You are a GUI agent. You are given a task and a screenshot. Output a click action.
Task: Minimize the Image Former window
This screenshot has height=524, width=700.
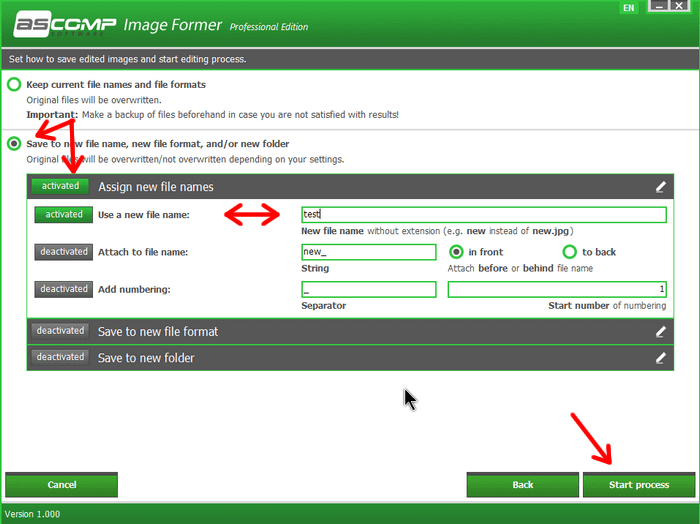coord(659,6)
